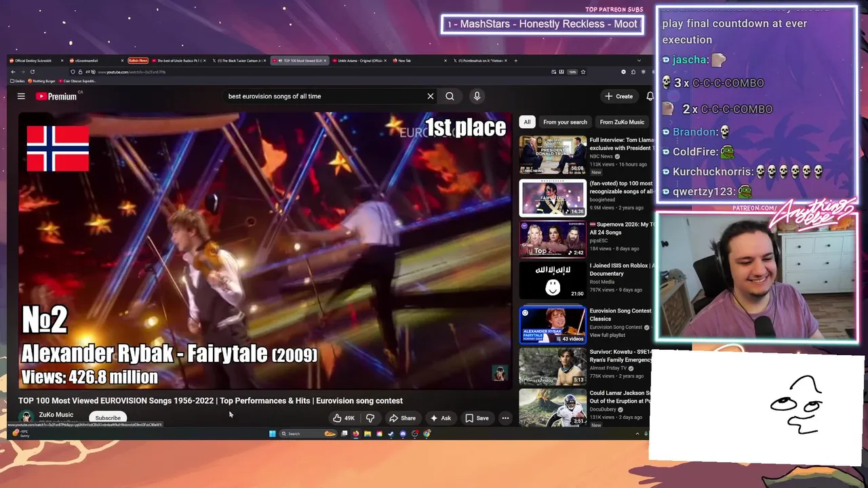Open Eurovision Song Contest Classics playlist thumbnail
The width and height of the screenshot is (868, 488).
pos(553,325)
